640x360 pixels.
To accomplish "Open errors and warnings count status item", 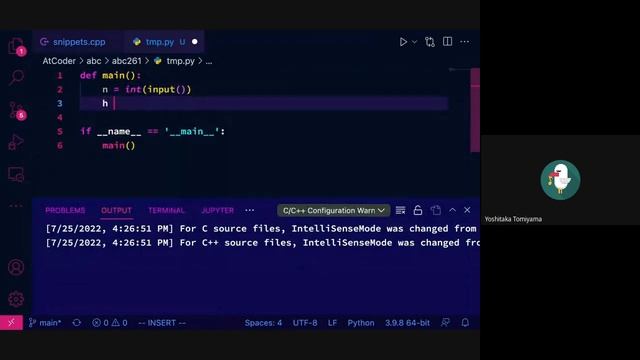I will [x=109, y=322].
